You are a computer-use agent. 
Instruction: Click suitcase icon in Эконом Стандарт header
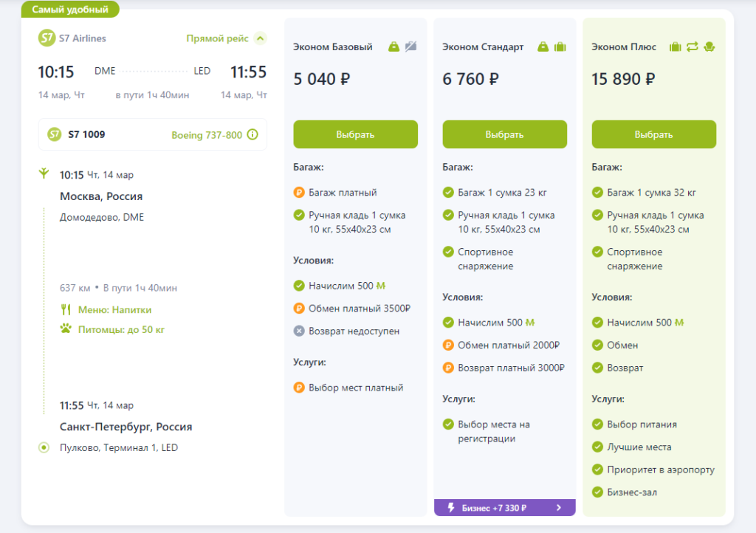[x=560, y=47]
